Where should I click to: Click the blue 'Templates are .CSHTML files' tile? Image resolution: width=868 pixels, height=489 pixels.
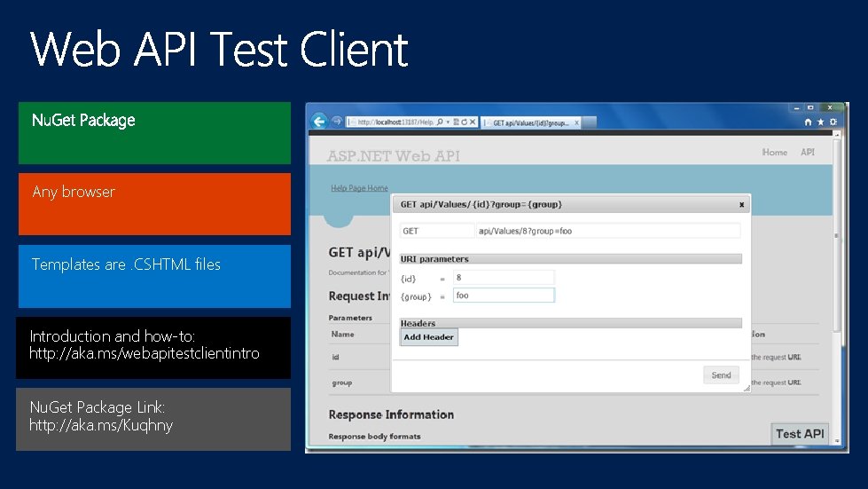pyautogui.click(x=154, y=276)
